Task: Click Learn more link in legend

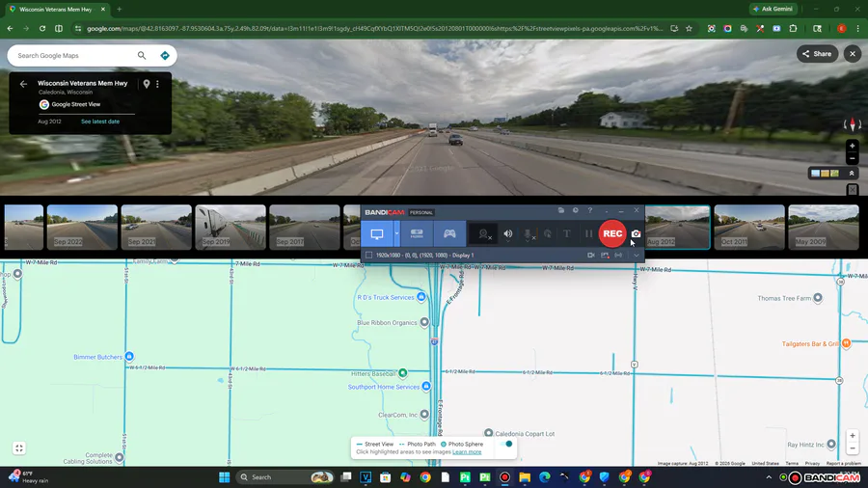Action: coord(467,452)
